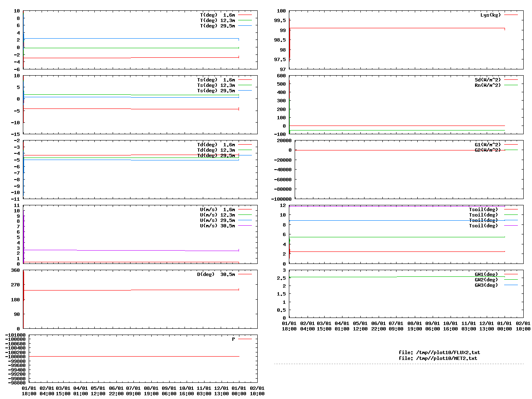The image size is (532, 399).
Task: Click the -98800 tick label on pressure plot
Action: click(17, 383)
